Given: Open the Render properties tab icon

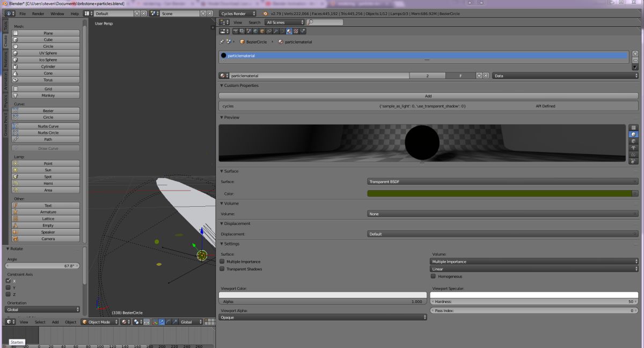Looking at the screenshot, I should click(236, 31).
